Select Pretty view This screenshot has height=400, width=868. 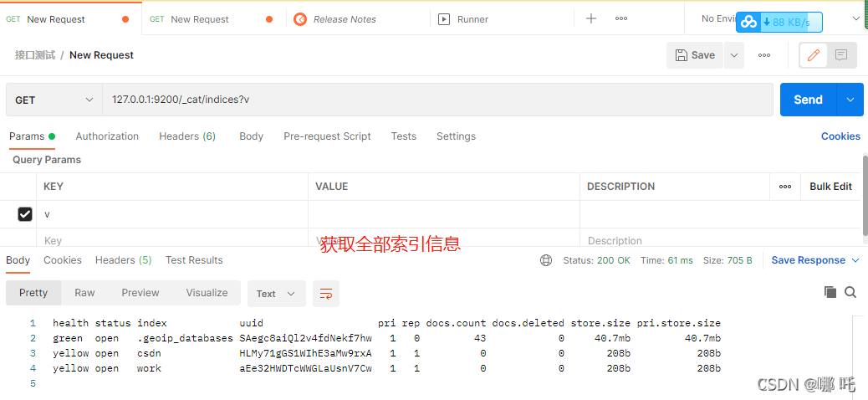[33, 293]
